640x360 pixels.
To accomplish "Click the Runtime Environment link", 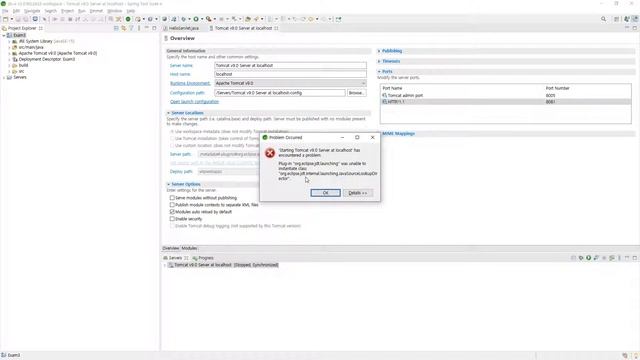I will [x=190, y=83].
